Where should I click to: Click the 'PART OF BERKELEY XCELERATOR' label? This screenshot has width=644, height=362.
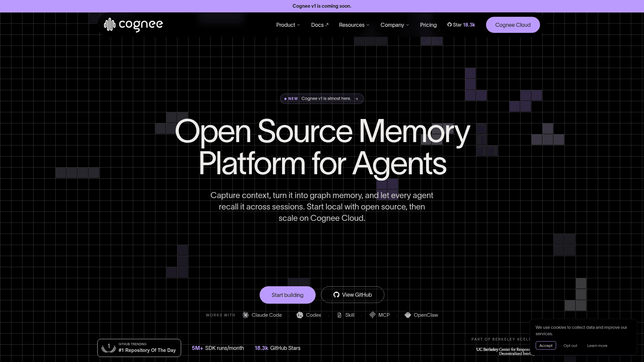(501, 339)
